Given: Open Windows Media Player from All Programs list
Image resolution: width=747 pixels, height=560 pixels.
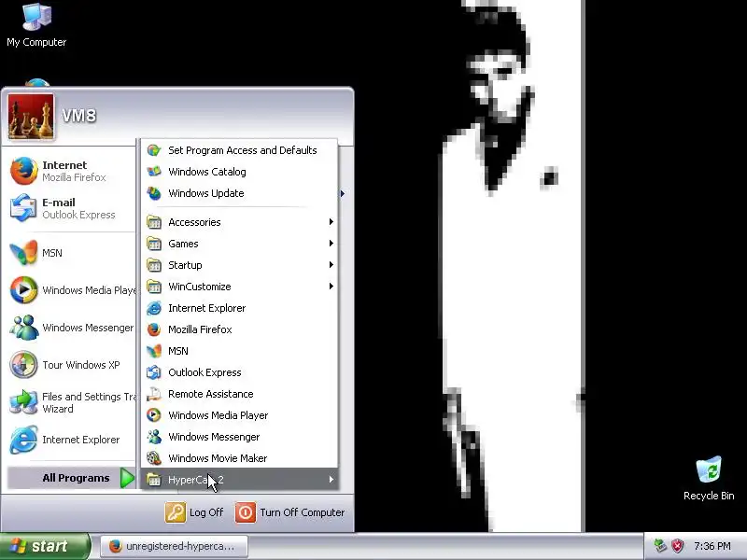Looking at the screenshot, I should point(239,415).
